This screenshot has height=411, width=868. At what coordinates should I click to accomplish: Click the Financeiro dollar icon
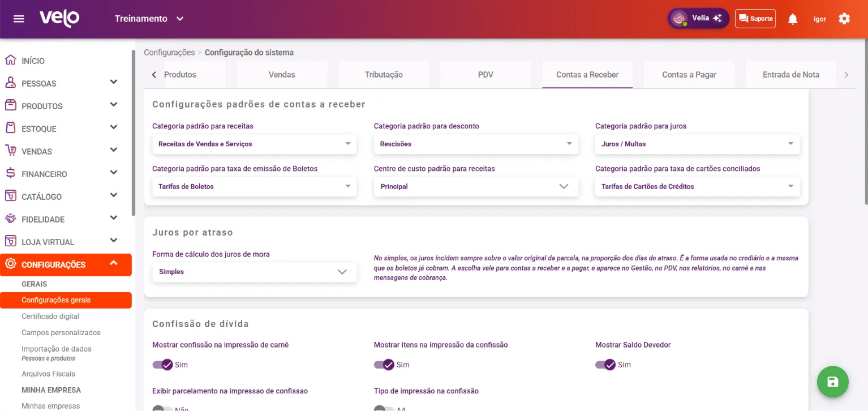(x=10, y=173)
